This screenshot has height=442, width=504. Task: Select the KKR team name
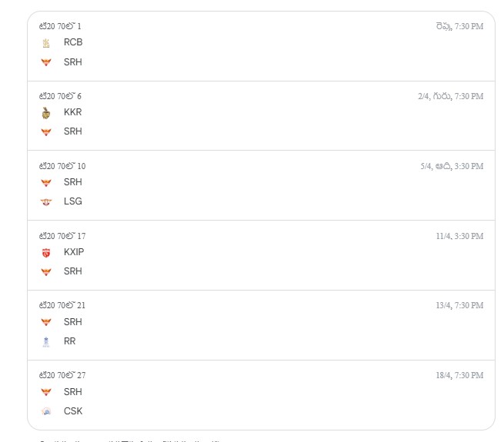73,112
